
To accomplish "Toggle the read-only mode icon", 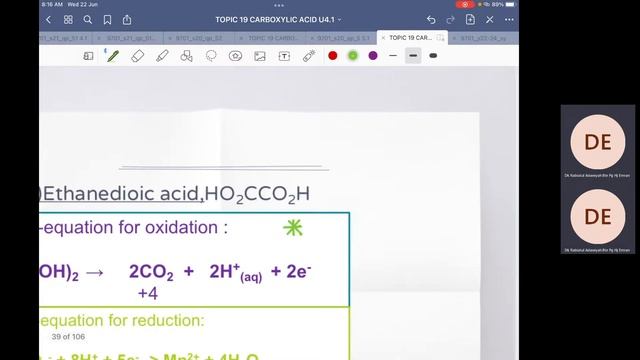I will pyautogui.click(x=88, y=56).
